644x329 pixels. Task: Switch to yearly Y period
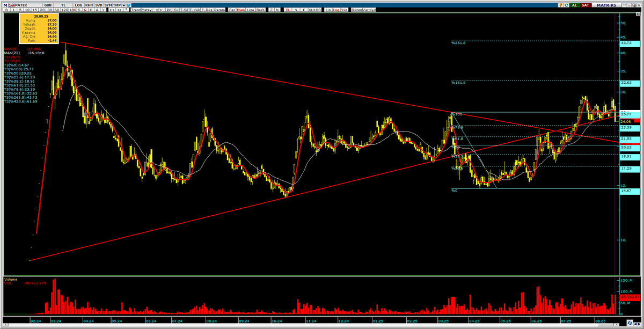tap(103, 10)
